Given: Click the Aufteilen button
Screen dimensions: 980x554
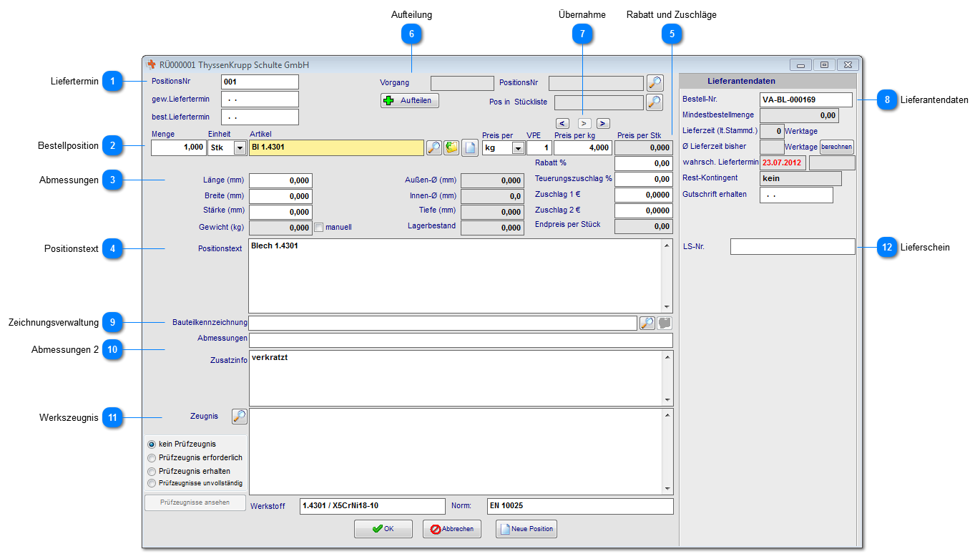Looking at the screenshot, I should click(x=409, y=101).
